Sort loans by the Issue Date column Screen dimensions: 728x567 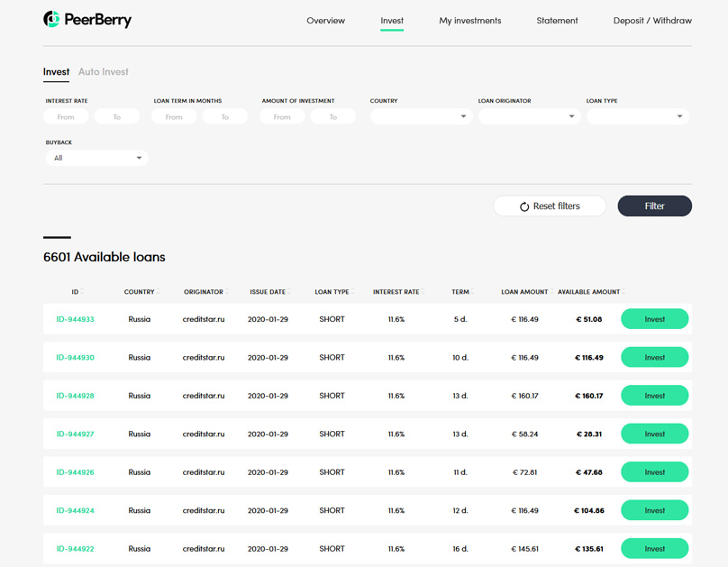coord(270,292)
